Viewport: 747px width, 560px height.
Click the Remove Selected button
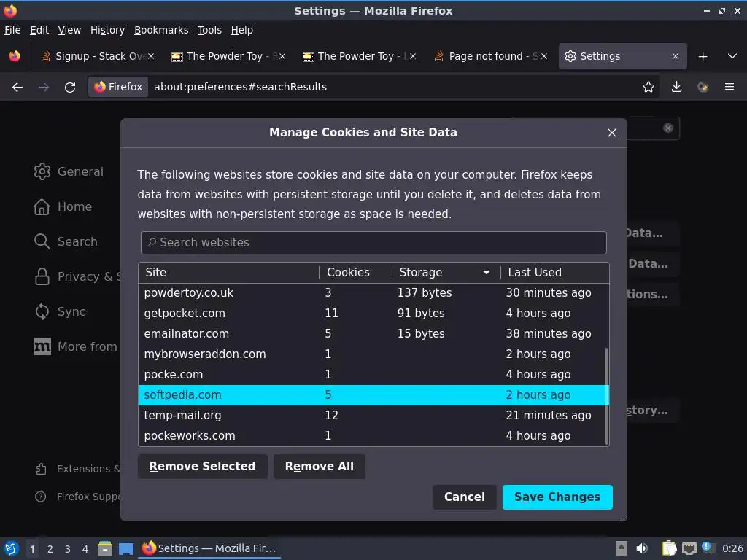click(203, 467)
